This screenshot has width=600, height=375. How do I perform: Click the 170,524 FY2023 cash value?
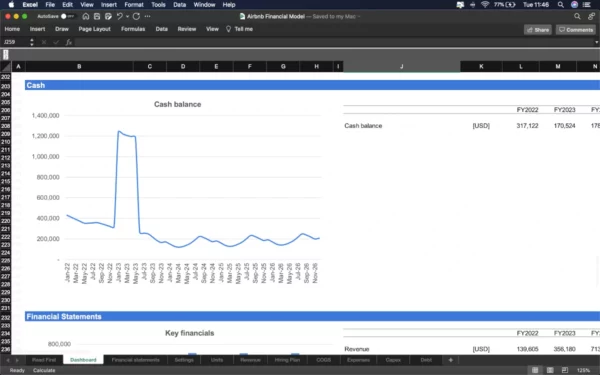point(564,126)
